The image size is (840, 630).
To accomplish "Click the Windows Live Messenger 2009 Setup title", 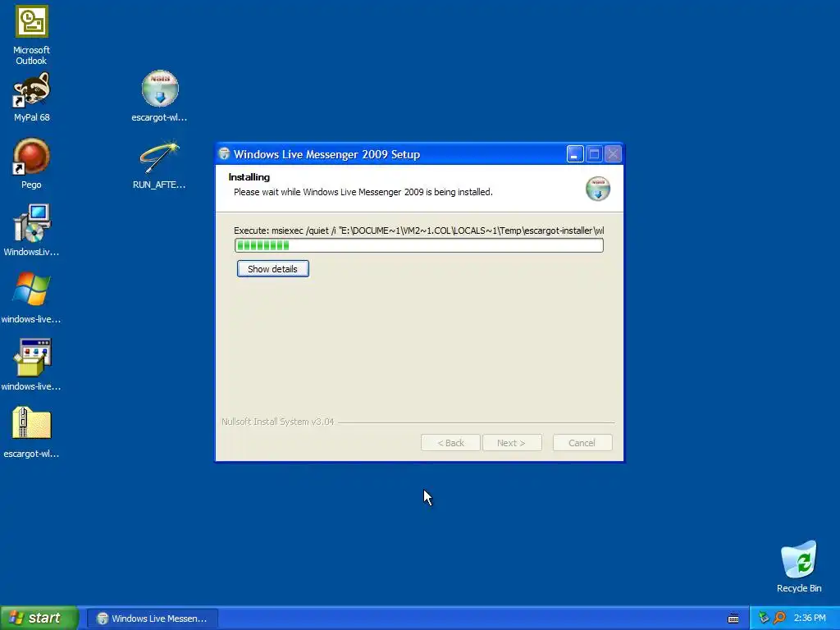I will (x=326, y=155).
